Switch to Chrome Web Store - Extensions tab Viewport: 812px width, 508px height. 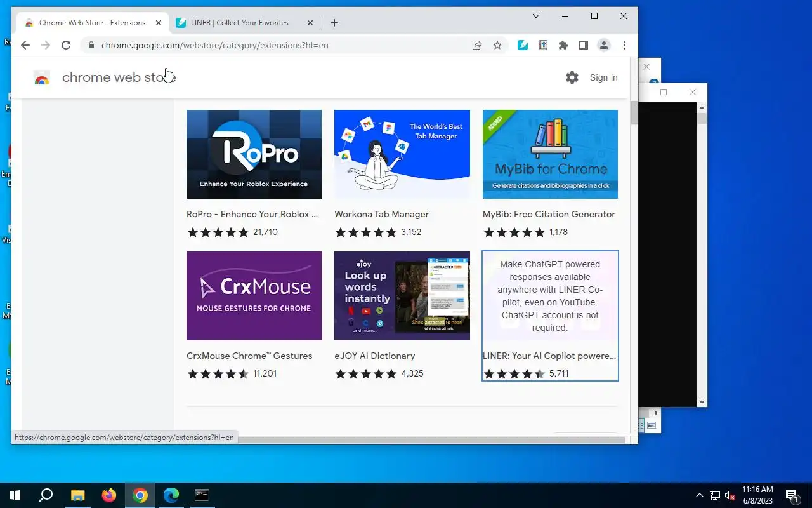click(x=93, y=23)
